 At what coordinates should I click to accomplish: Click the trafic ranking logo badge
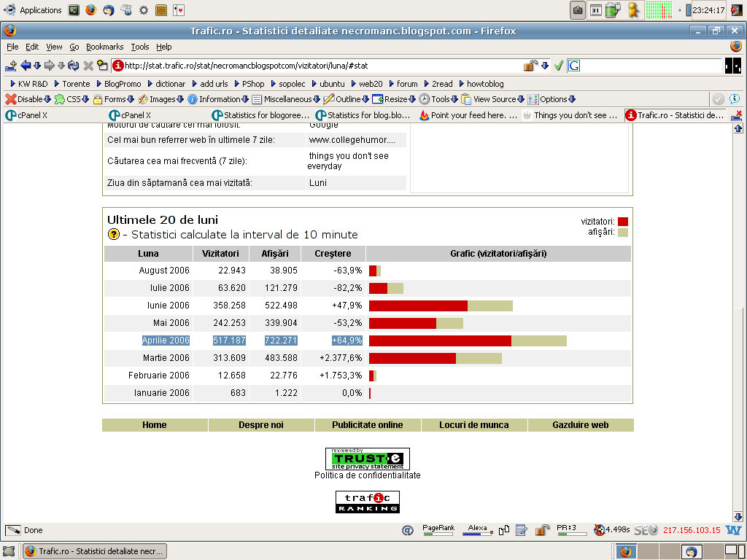[368, 502]
